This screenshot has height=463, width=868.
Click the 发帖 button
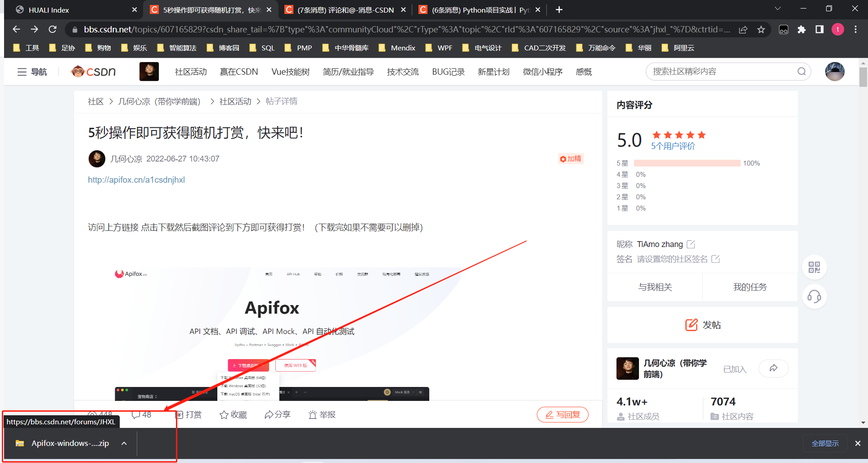[x=702, y=325]
